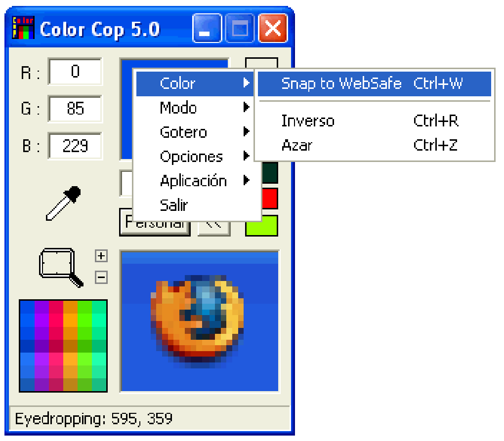Select the eyedropper tool icon
Image resolution: width=504 pixels, height=441 pixels.
point(63,203)
